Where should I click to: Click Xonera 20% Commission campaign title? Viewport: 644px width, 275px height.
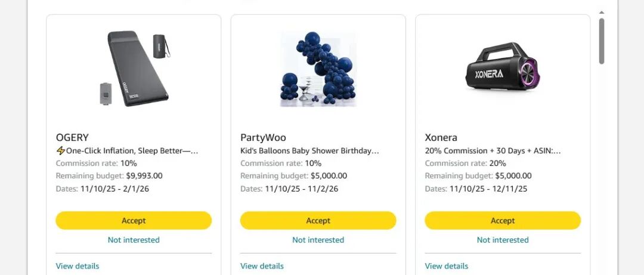tap(493, 151)
